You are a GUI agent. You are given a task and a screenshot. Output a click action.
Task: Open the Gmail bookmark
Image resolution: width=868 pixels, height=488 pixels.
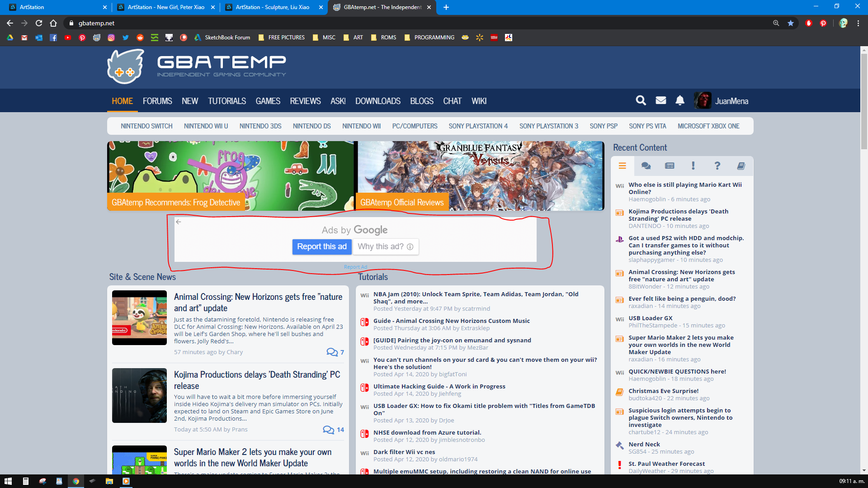click(x=24, y=38)
